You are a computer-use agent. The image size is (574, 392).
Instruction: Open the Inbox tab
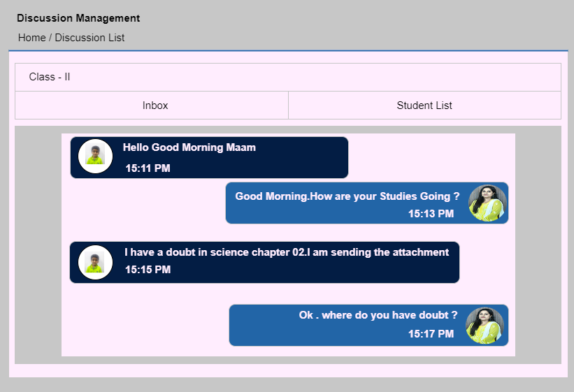tap(152, 106)
